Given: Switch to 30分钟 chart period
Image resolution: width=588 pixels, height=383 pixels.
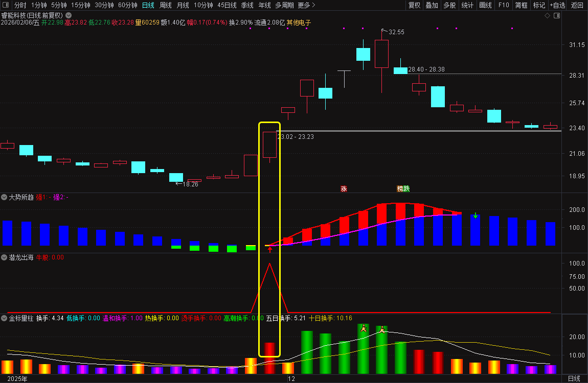Looking at the screenshot, I should click(104, 5).
